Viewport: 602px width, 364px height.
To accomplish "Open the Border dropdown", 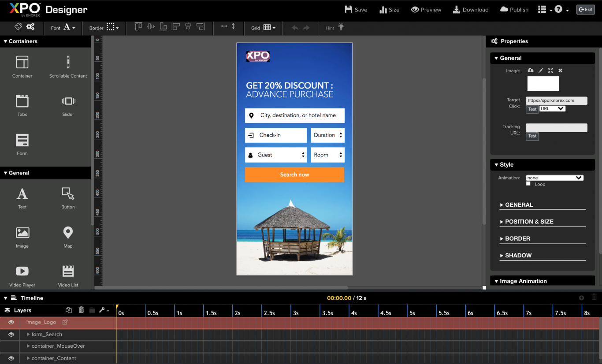I will [104, 27].
